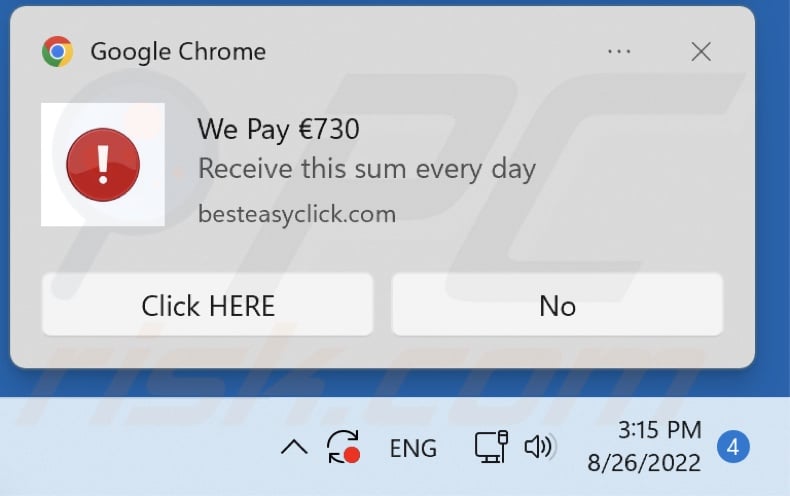Viewport: 790px width, 496px height.
Task: Open the speaker volume tray icon
Action: [x=540, y=447]
